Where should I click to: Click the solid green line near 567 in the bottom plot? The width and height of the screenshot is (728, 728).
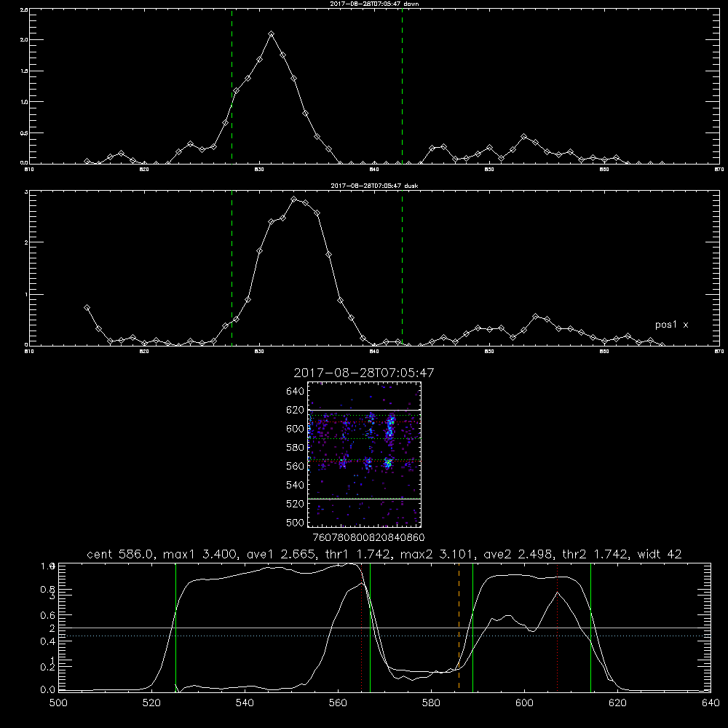370,627
